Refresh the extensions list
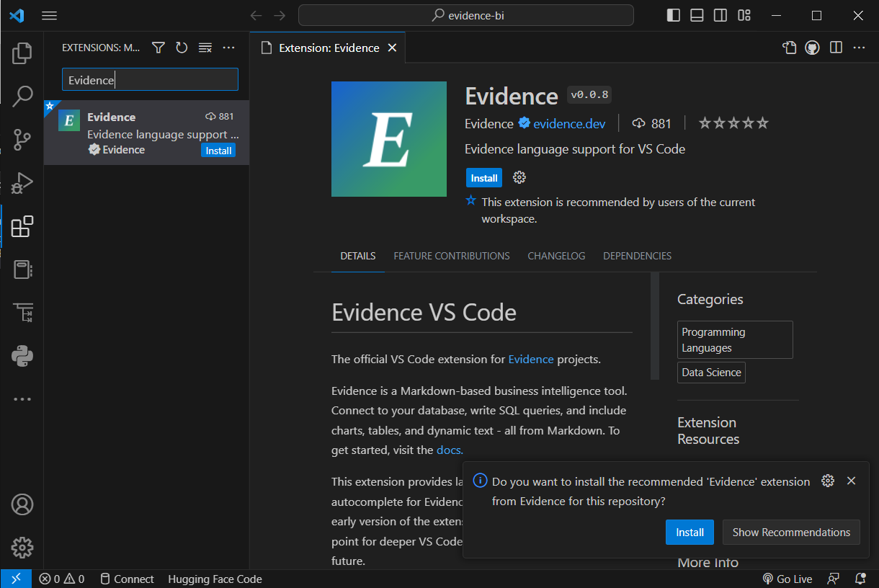The width and height of the screenshot is (879, 588). [182, 48]
